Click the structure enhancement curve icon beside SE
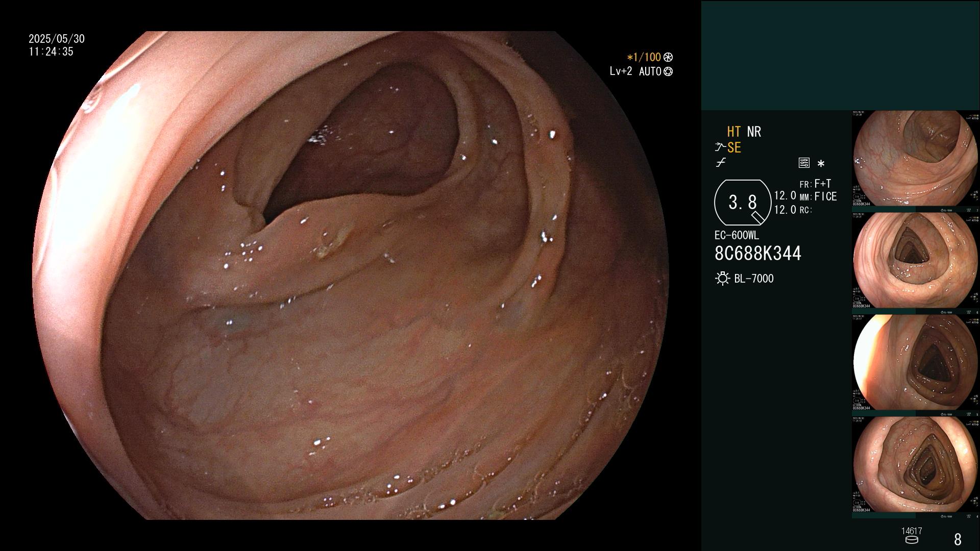The width and height of the screenshot is (980, 551). pos(720,147)
